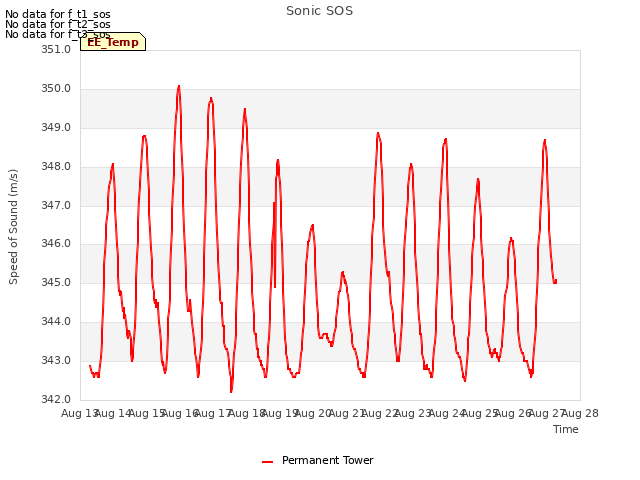
Task: Click the 344.0 y-axis tick label
Action: (56, 322)
